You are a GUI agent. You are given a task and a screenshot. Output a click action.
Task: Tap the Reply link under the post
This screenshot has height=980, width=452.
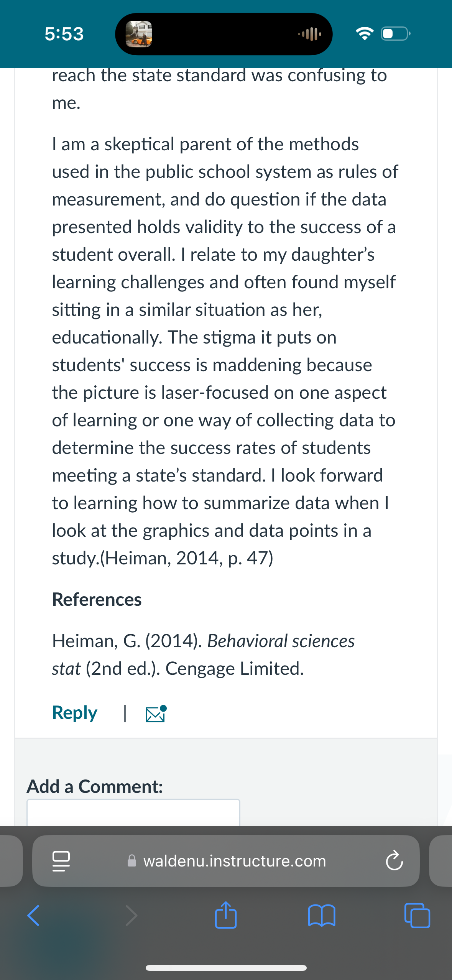[x=75, y=713]
